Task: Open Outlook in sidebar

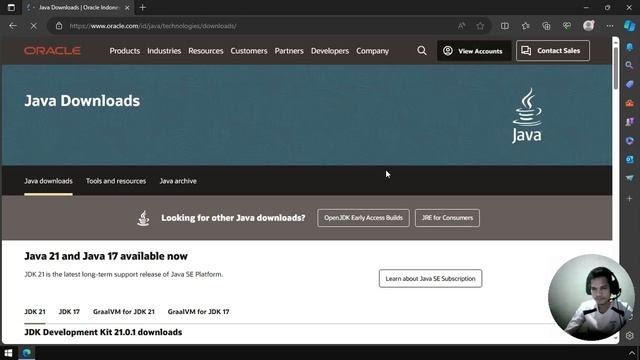Action: point(629,159)
